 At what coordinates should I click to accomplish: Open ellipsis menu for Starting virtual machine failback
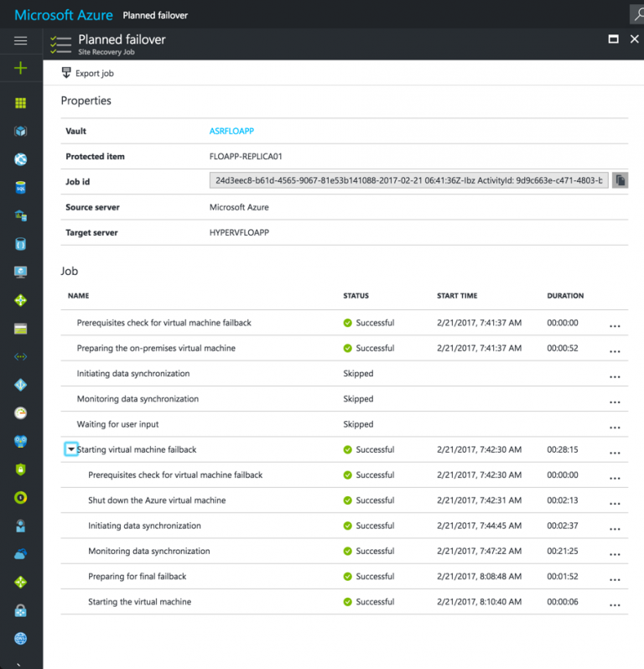point(615,453)
